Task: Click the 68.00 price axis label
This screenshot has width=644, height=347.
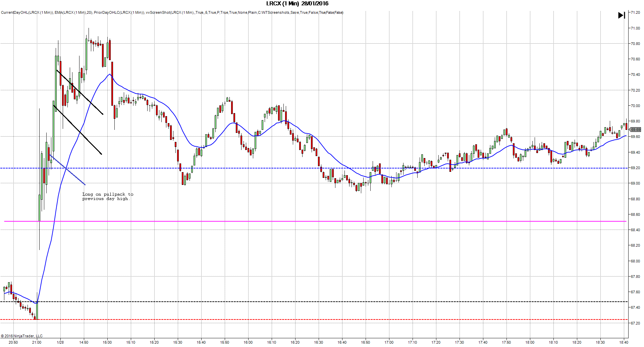Action: point(635,261)
